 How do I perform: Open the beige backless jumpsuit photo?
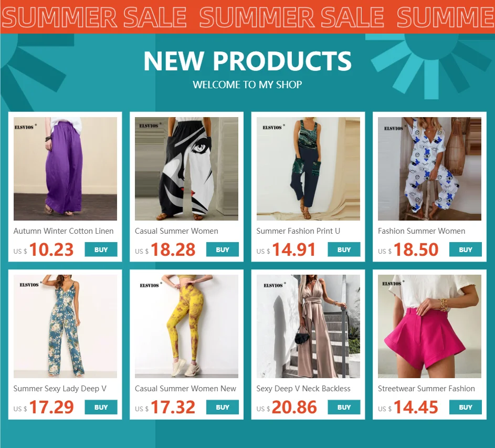click(x=308, y=326)
